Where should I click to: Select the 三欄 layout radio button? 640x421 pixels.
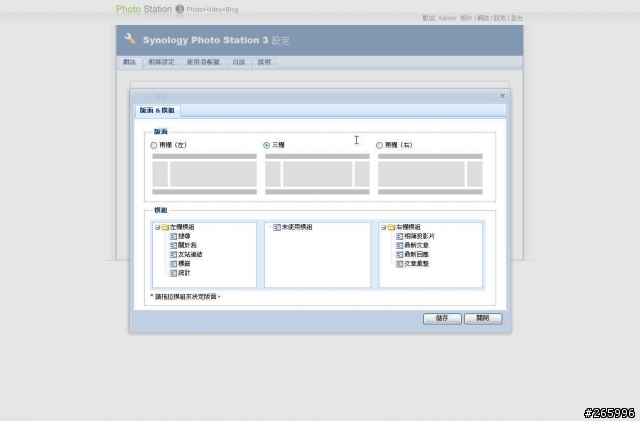click(x=267, y=145)
